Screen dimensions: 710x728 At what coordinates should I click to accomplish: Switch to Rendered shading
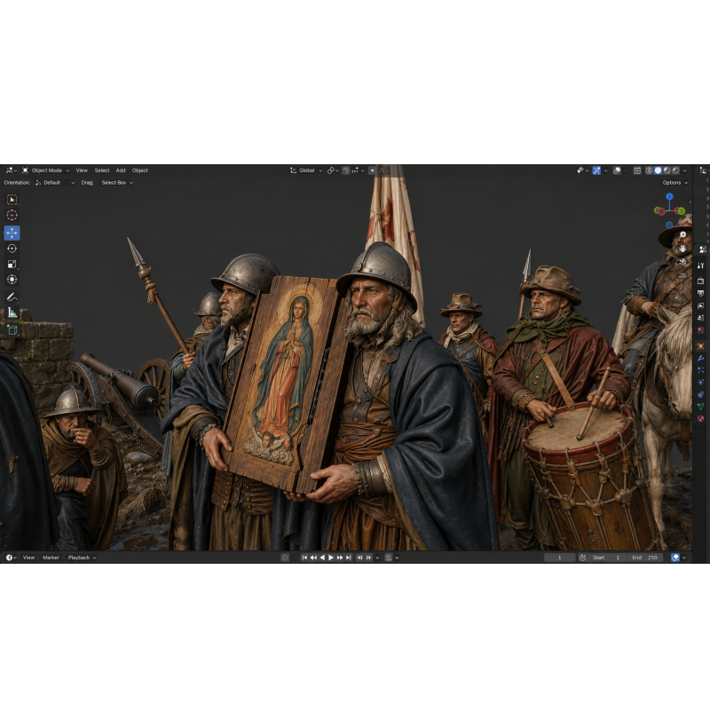point(675,170)
